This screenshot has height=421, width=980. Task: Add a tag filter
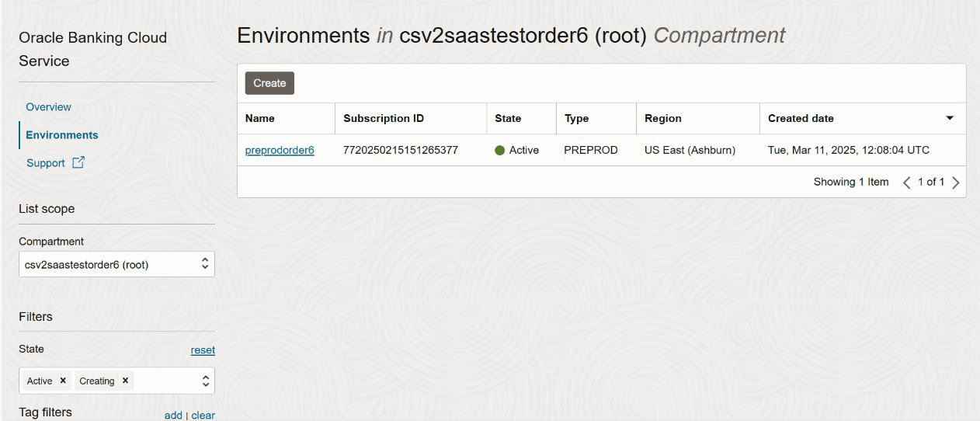(173, 416)
